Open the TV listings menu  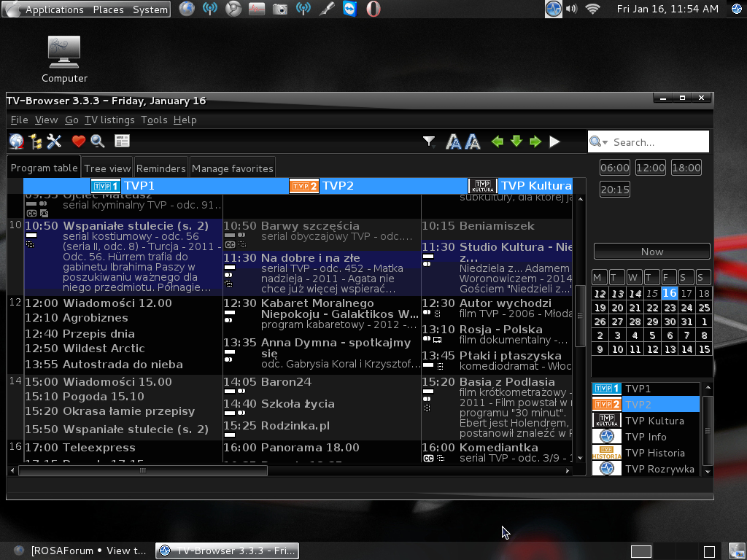[109, 120]
